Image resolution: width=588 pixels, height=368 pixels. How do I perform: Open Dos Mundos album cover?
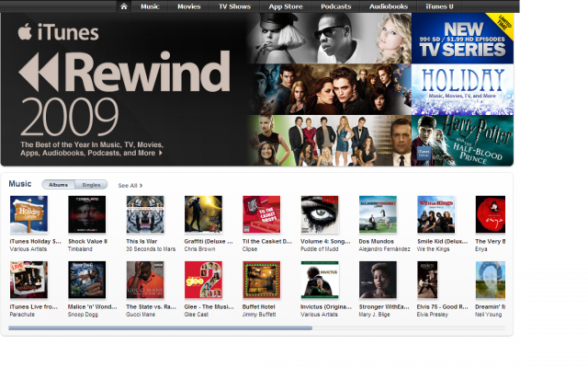[378, 214]
